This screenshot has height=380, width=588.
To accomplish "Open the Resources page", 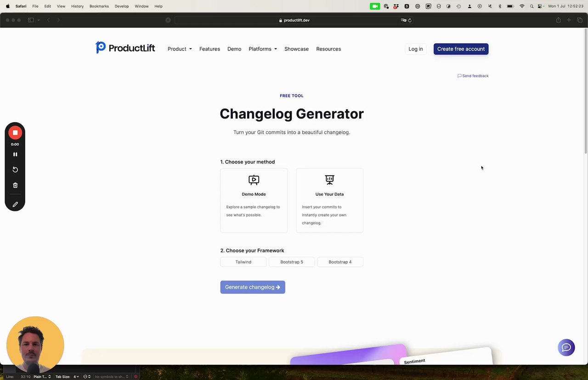I will click(x=328, y=49).
